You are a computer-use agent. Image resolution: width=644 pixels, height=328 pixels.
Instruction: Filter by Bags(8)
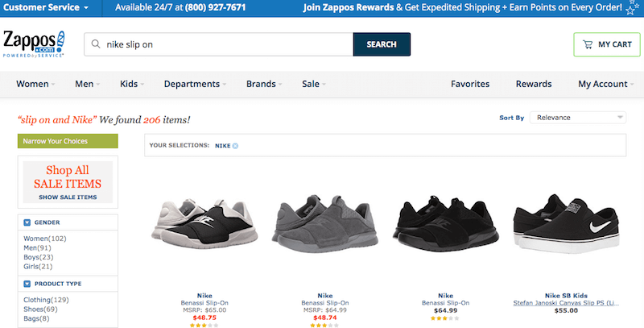pos(36,318)
